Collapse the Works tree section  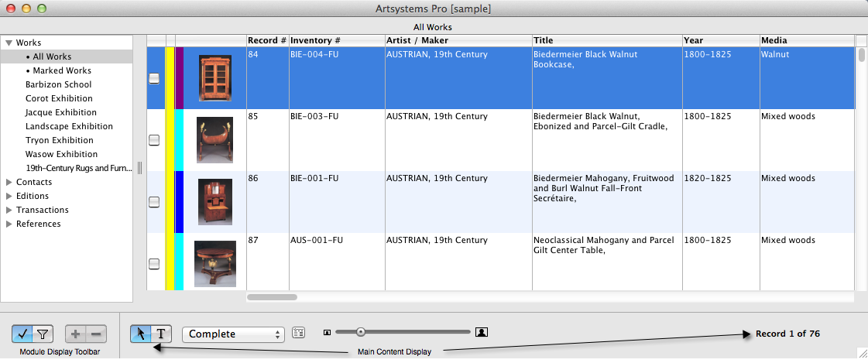[9, 43]
